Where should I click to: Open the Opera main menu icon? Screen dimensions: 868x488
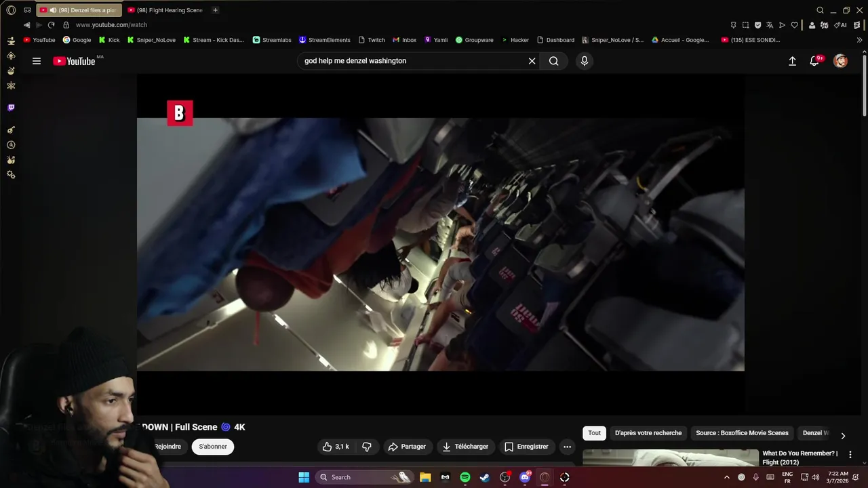click(x=11, y=10)
